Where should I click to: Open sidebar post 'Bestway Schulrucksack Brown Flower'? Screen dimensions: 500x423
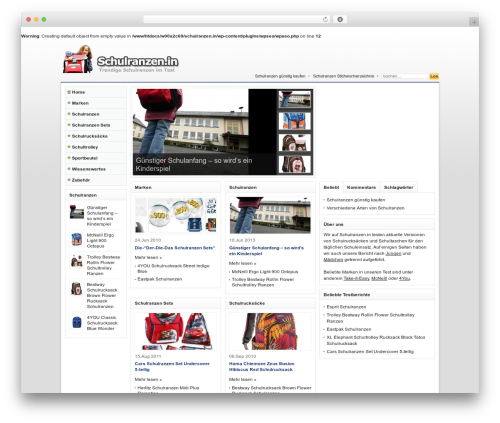click(x=102, y=296)
